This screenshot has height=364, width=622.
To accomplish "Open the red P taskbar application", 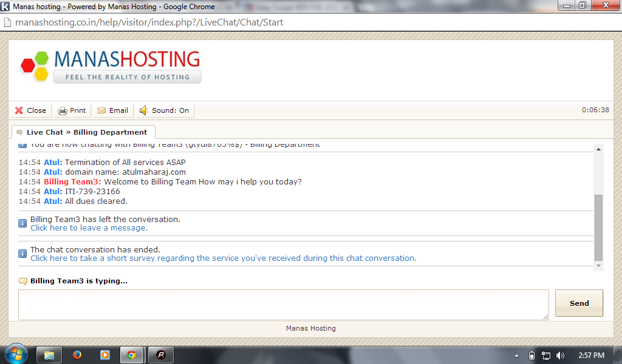I will [160, 355].
